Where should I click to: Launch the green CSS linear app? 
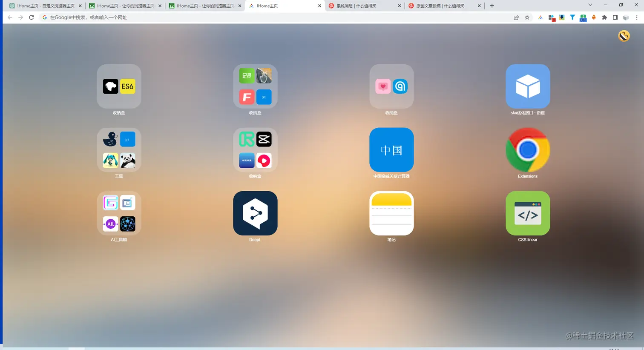[528, 213]
